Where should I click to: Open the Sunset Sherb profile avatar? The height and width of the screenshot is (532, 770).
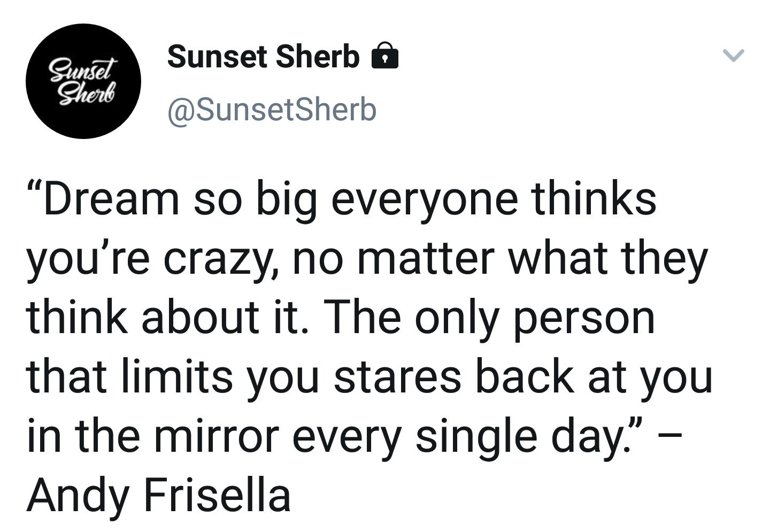tap(83, 81)
